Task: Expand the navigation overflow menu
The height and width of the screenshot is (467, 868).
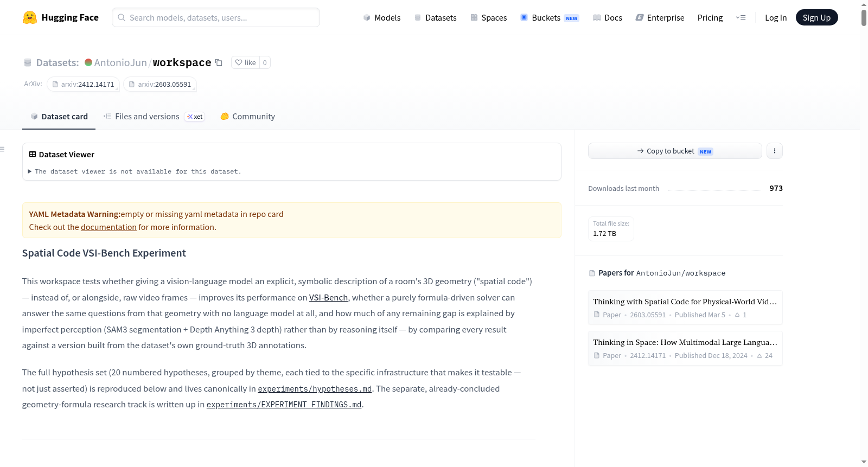Action: coord(741,17)
